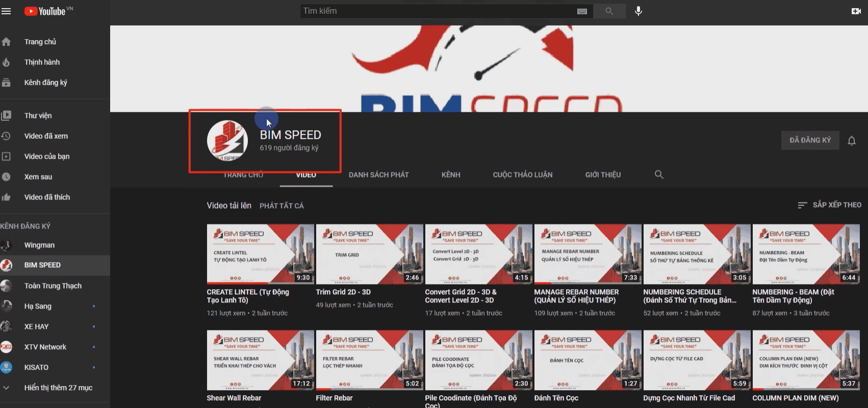868x408 pixels.
Task: Open Convert Grid 2D - 3D thumbnail
Action: tap(479, 254)
